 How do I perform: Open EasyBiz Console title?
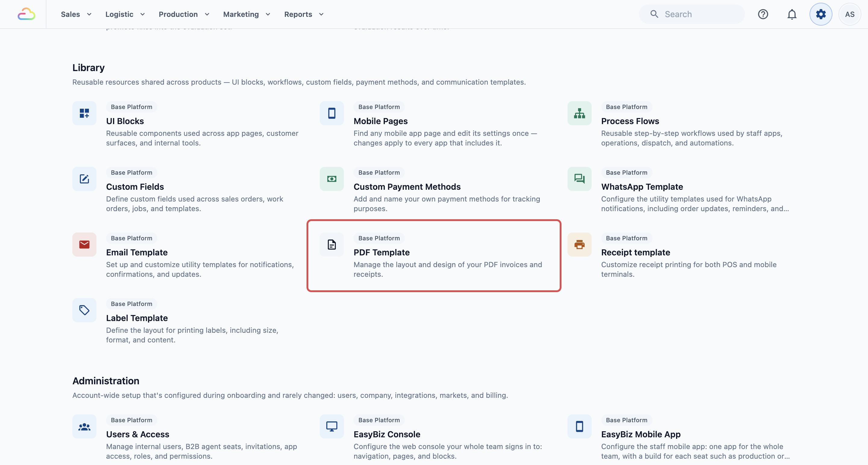[387, 434]
